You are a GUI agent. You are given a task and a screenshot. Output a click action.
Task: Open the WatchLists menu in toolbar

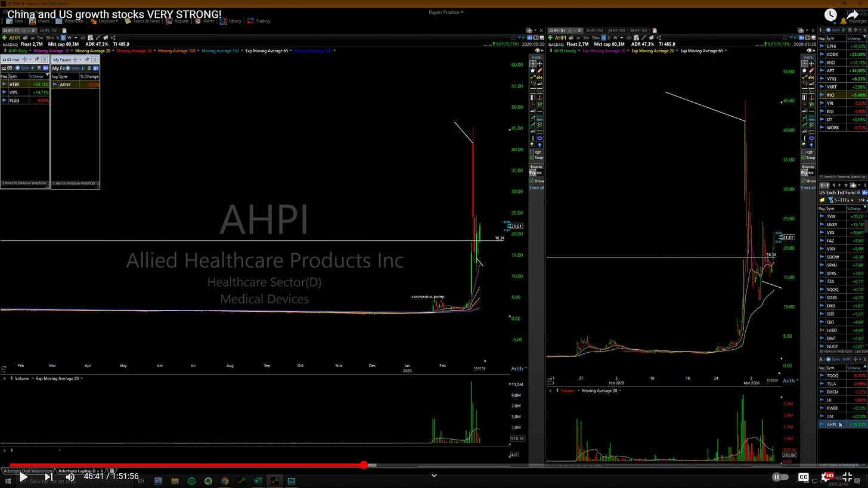pyautogui.click(x=69, y=21)
